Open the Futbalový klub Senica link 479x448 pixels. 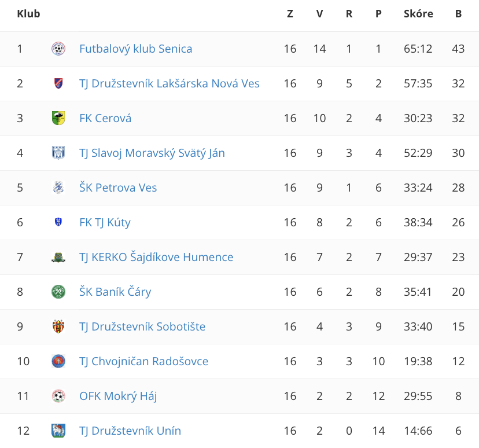[x=135, y=49]
